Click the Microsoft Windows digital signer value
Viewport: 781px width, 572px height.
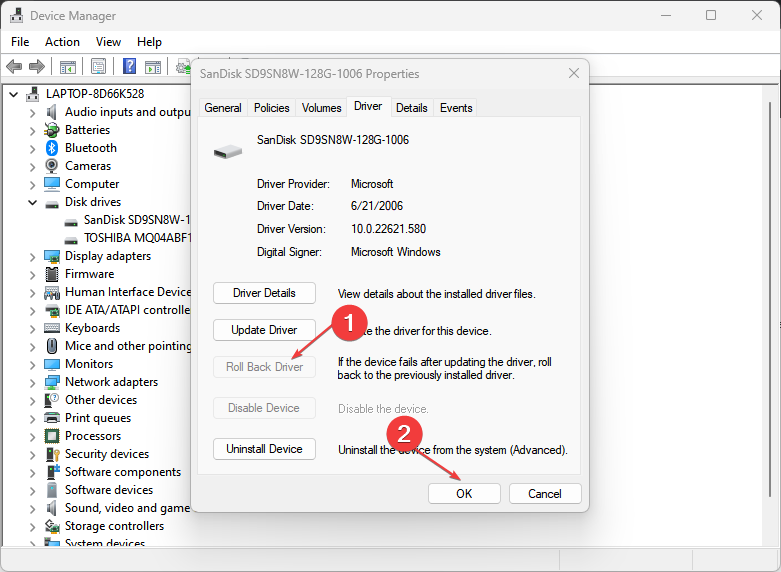click(x=395, y=252)
